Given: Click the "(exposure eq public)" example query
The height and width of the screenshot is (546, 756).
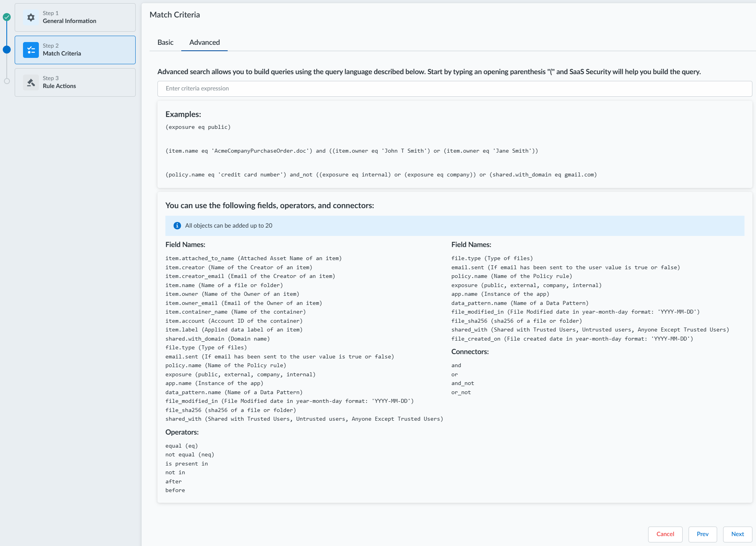Looking at the screenshot, I should coord(198,127).
